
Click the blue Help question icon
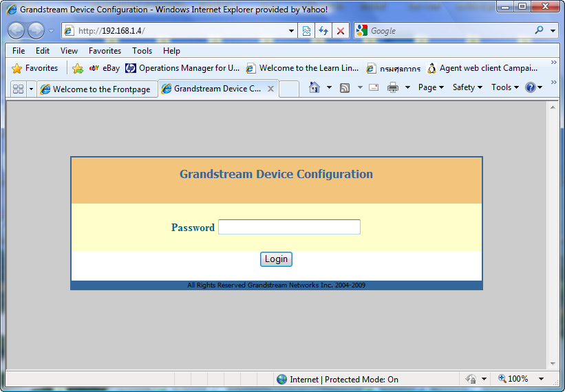pos(531,87)
